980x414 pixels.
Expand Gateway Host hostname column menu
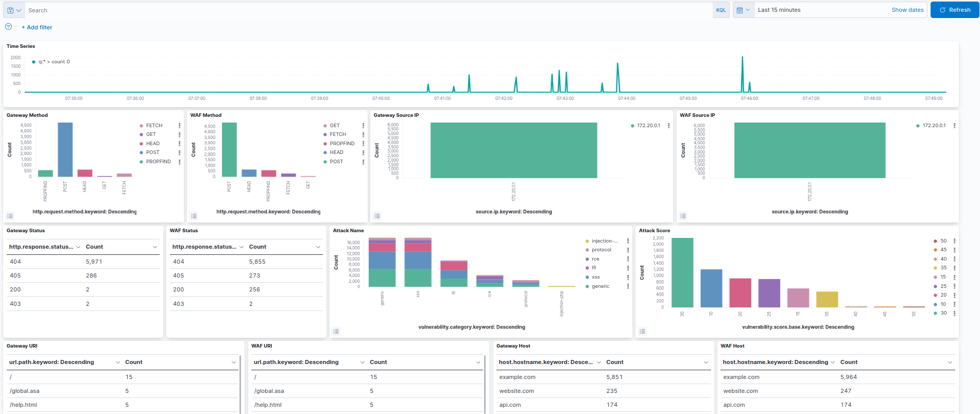[x=599, y=363]
